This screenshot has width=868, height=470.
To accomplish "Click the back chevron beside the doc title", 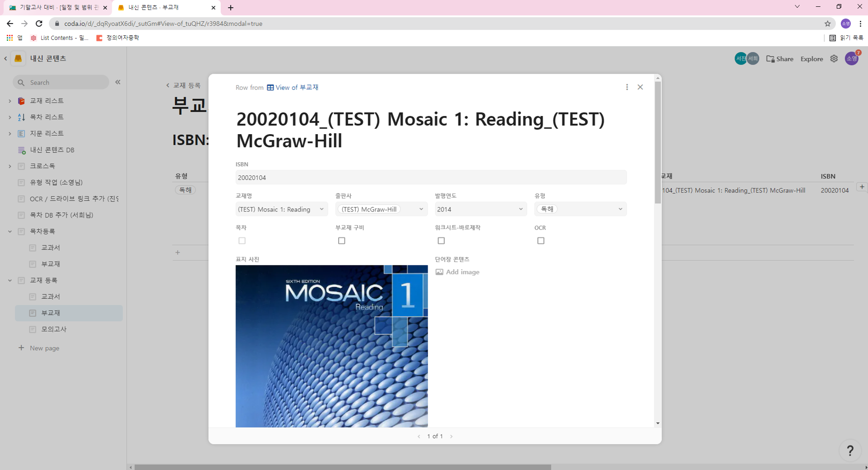I will (x=5, y=58).
